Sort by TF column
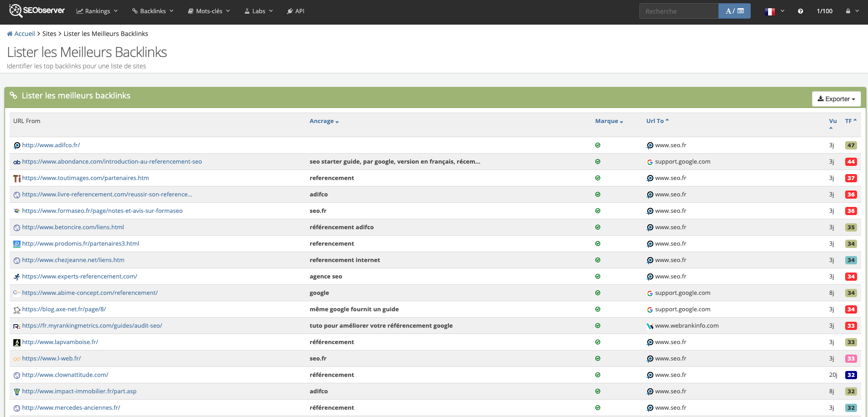This screenshot has width=868, height=417. click(x=851, y=121)
